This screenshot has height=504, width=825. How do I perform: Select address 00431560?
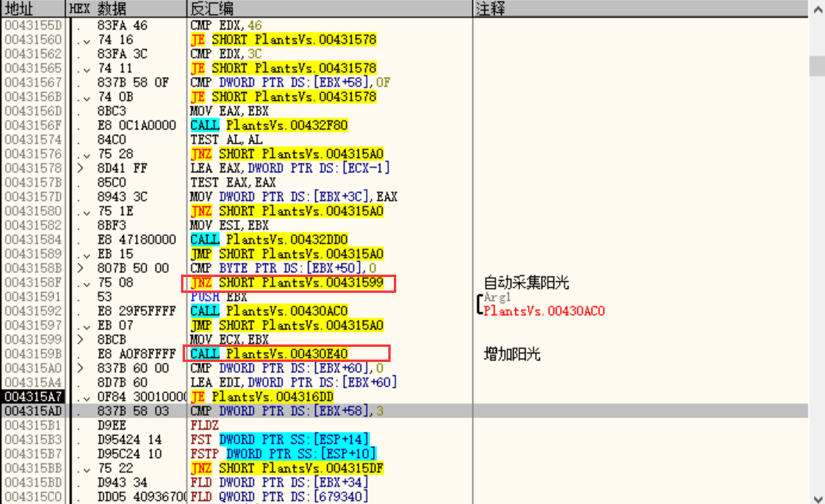[x=33, y=40]
